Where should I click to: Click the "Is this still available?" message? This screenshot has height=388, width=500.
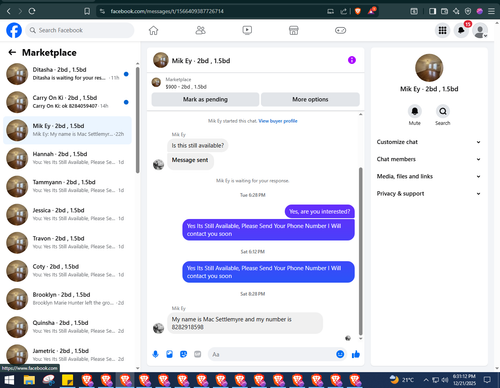pos(198,146)
